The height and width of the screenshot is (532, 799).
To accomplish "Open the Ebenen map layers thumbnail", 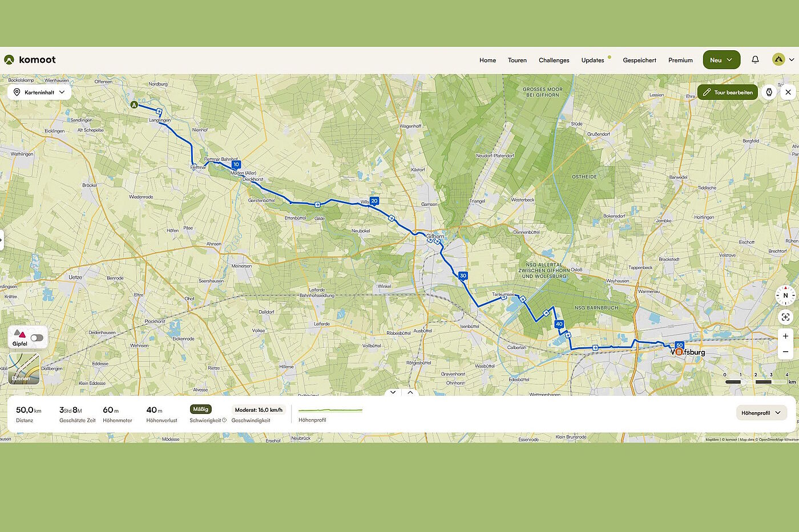I will click(x=24, y=368).
